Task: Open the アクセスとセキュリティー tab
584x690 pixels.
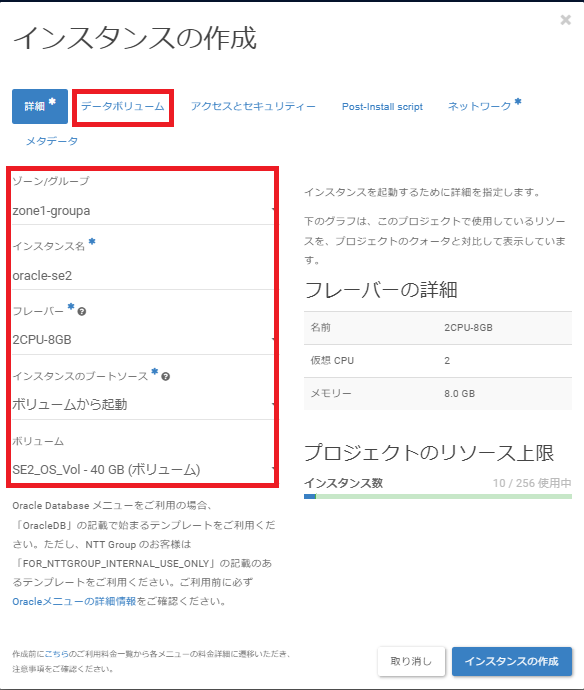Action: [x=253, y=106]
